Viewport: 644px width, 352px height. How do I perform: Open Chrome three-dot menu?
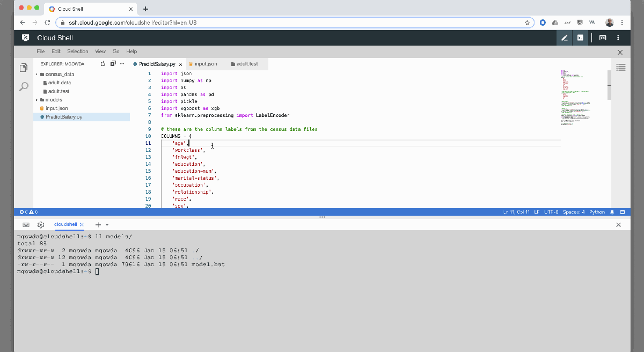pos(621,23)
